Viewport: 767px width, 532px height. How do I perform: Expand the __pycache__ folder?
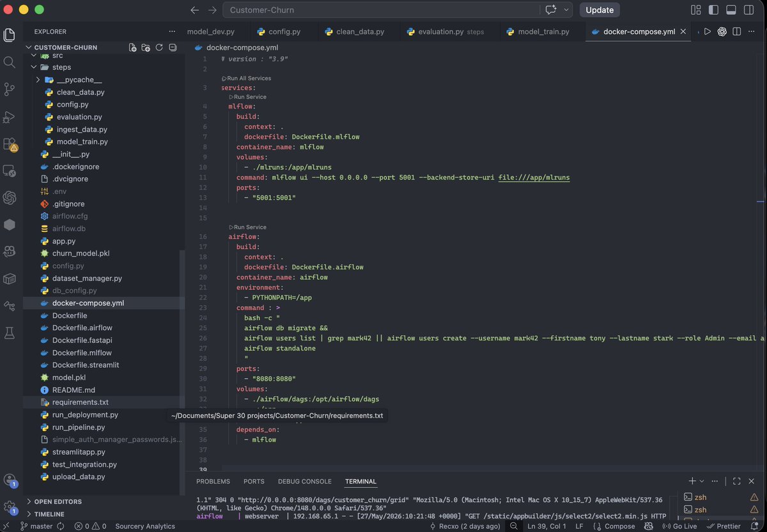[79, 80]
